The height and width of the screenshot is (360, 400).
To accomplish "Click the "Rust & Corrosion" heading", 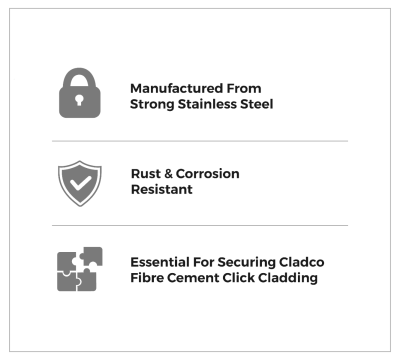I will (x=185, y=174).
